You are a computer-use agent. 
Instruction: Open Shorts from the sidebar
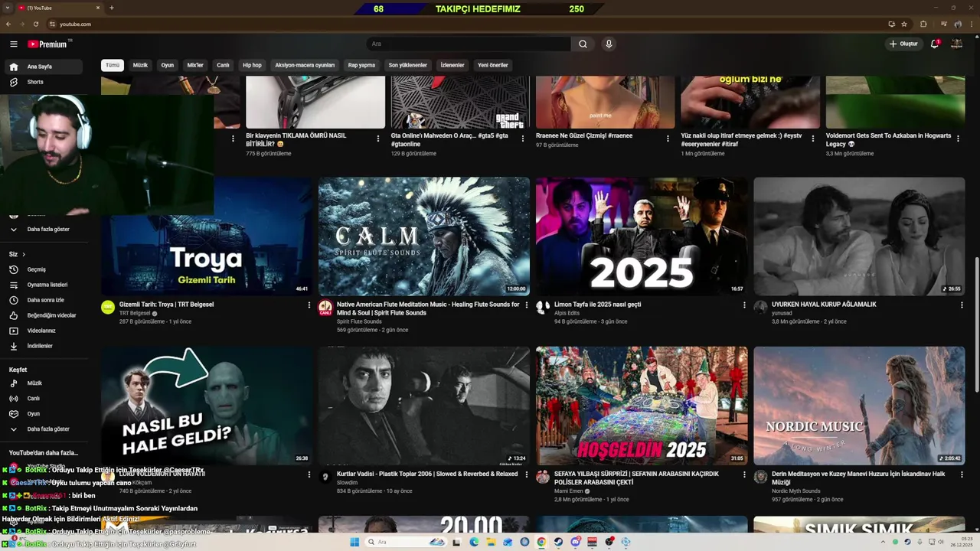(44, 82)
